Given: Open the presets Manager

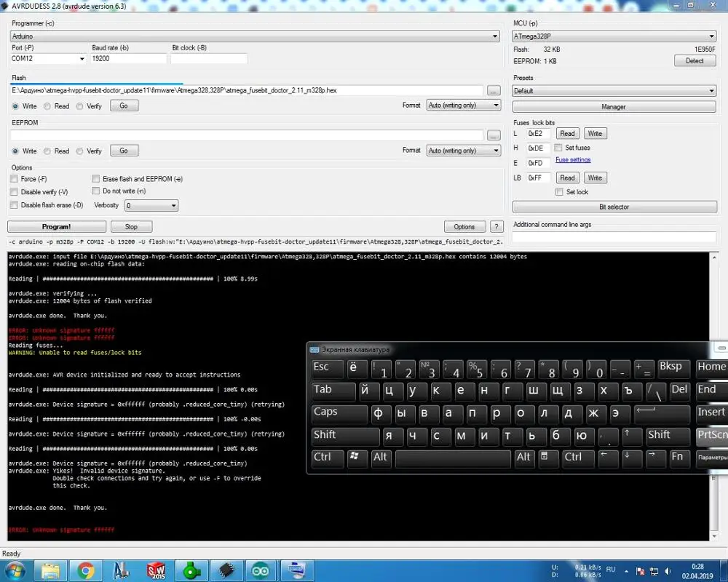Looking at the screenshot, I should point(614,107).
